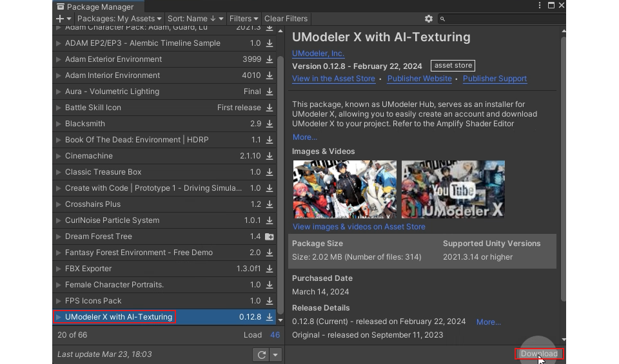Select Aura - Volumetric Lighting package
Viewport: 619px width, 364px height.
[164, 91]
